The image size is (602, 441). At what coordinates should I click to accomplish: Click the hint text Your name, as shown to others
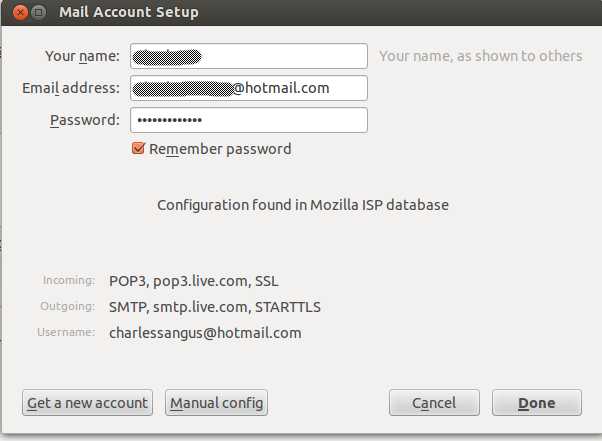[x=481, y=56]
